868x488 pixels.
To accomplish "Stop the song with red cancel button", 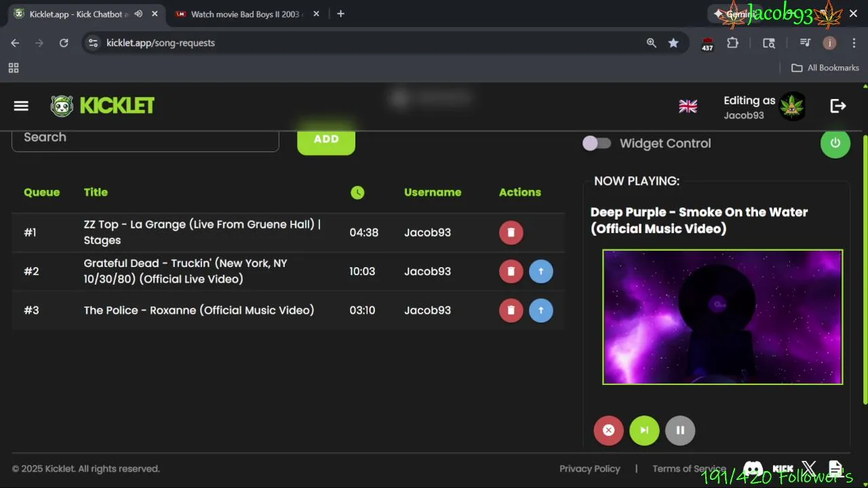I will 608,430.
